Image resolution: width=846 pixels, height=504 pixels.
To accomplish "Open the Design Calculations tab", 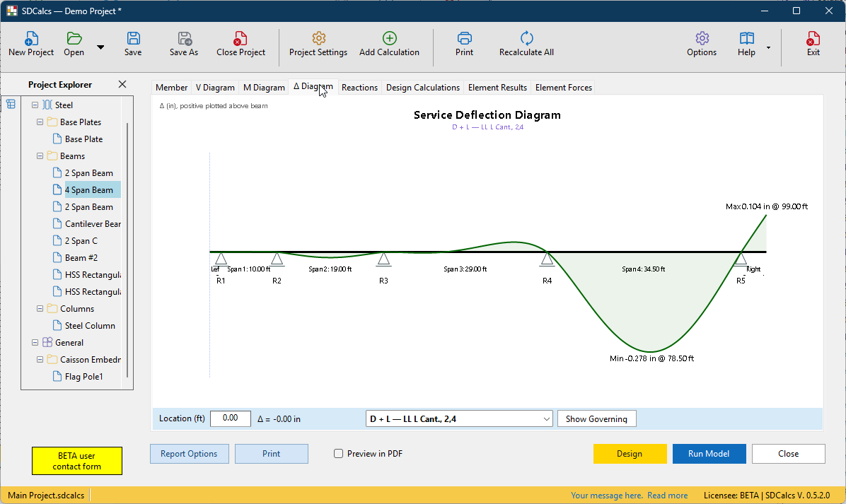I will 422,88.
